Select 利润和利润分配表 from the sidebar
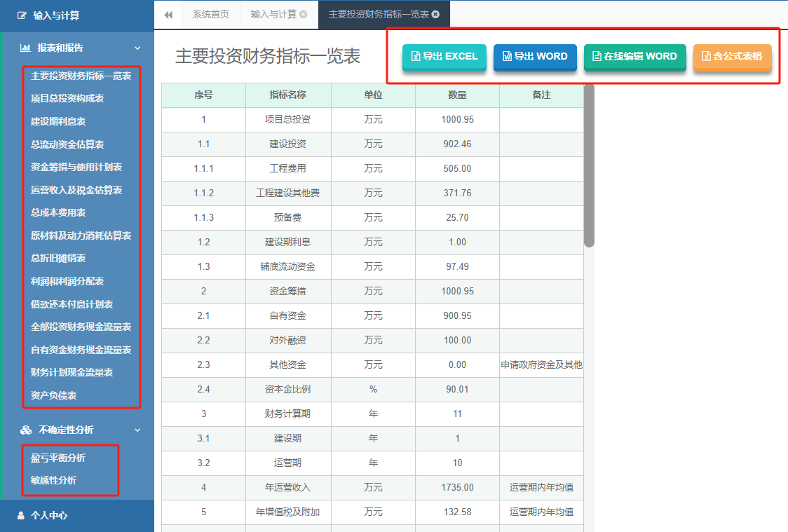The image size is (788, 532). click(67, 281)
